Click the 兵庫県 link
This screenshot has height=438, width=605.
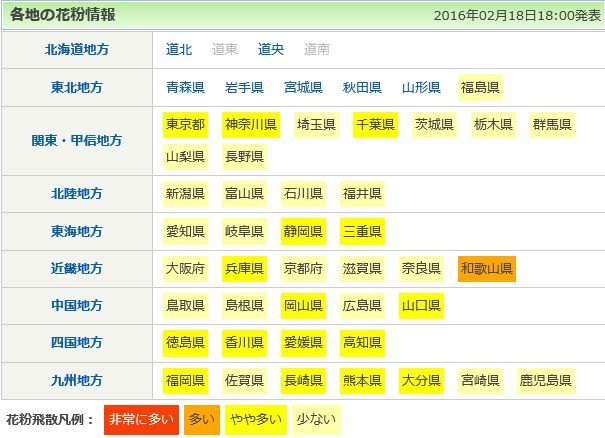coord(244,268)
